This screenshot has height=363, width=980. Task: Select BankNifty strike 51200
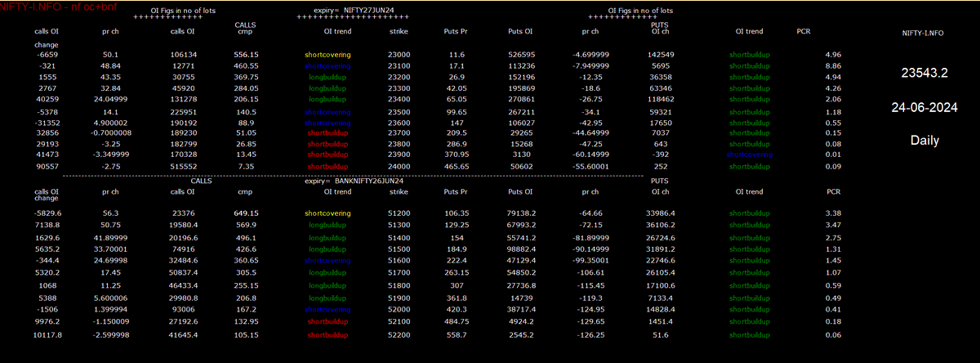(x=399, y=213)
